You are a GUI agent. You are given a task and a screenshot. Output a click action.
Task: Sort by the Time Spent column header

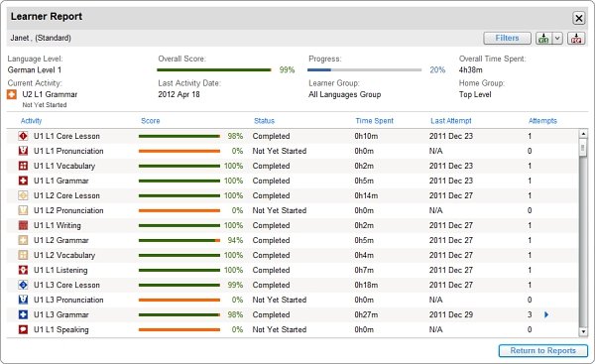[374, 121]
